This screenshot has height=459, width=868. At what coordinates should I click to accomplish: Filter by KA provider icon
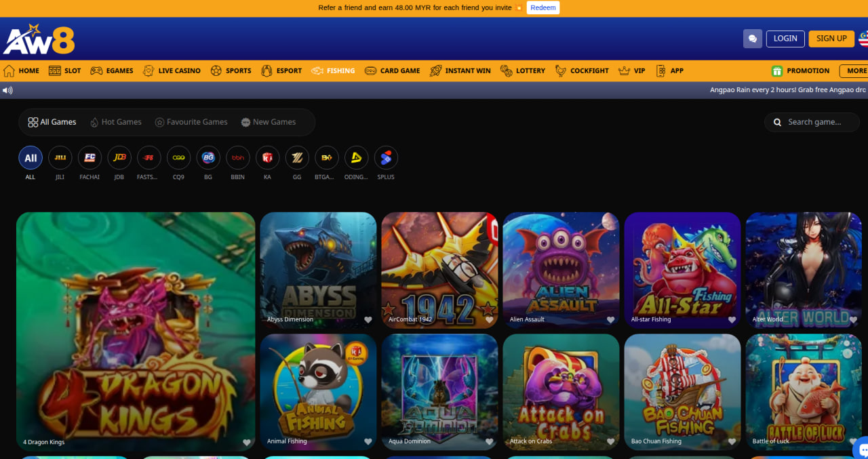[267, 158]
